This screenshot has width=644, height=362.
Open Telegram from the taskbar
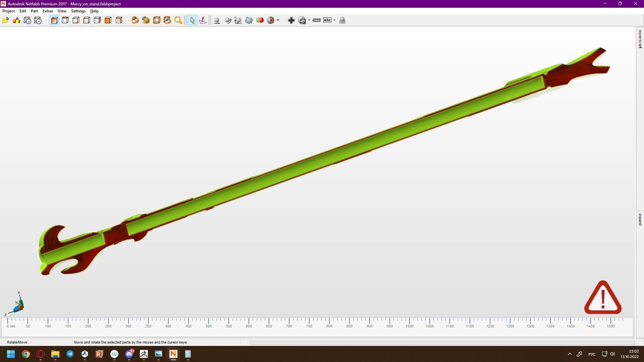pyautogui.click(x=70, y=354)
